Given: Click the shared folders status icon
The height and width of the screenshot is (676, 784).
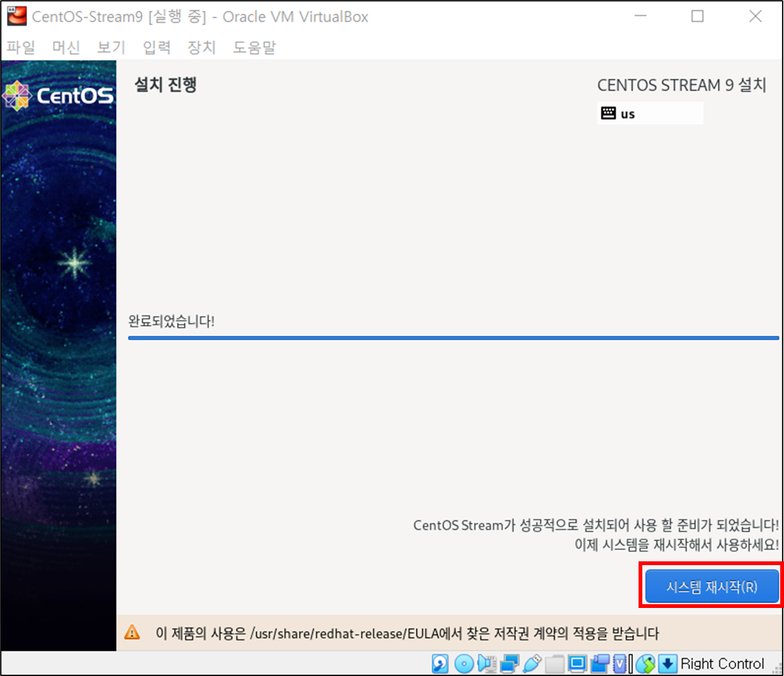Looking at the screenshot, I should click(x=555, y=663).
